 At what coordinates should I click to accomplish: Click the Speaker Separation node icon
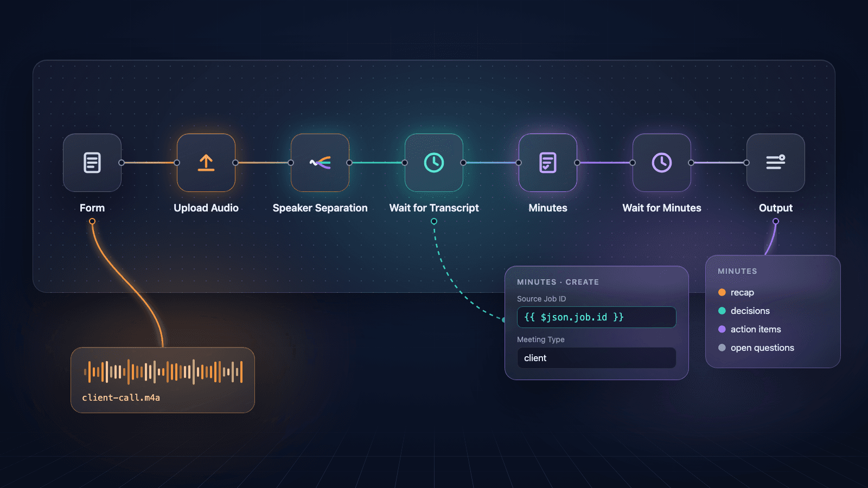pyautogui.click(x=320, y=163)
